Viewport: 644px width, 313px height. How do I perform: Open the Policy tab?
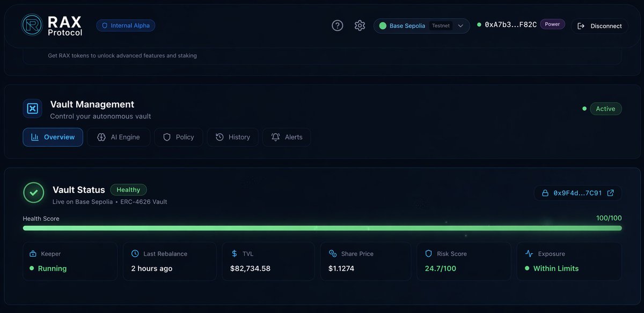coord(178,137)
